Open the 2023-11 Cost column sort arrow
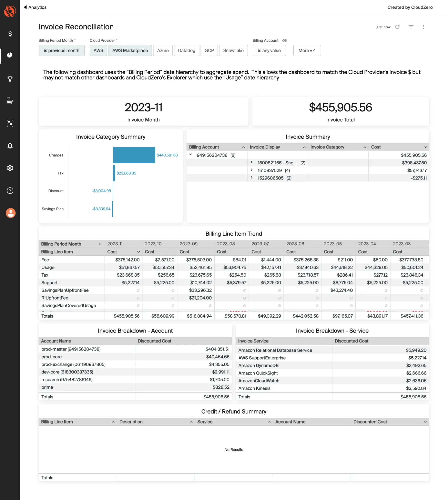 coord(138,252)
